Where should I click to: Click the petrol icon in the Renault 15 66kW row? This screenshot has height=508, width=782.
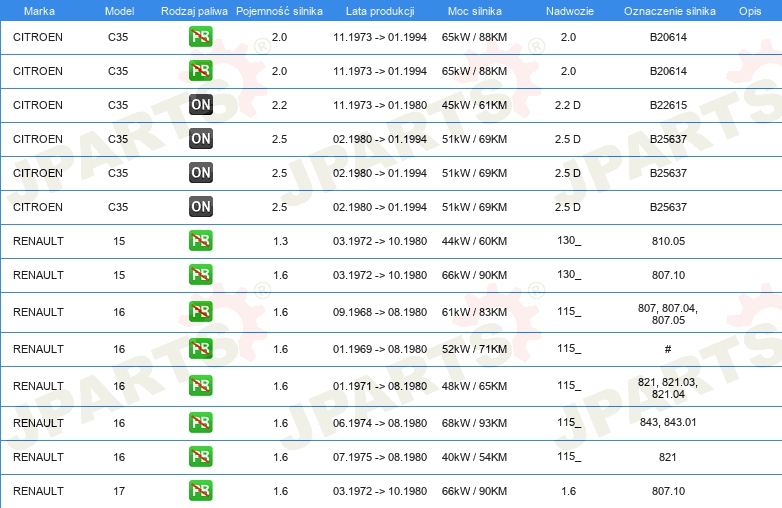(200, 274)
